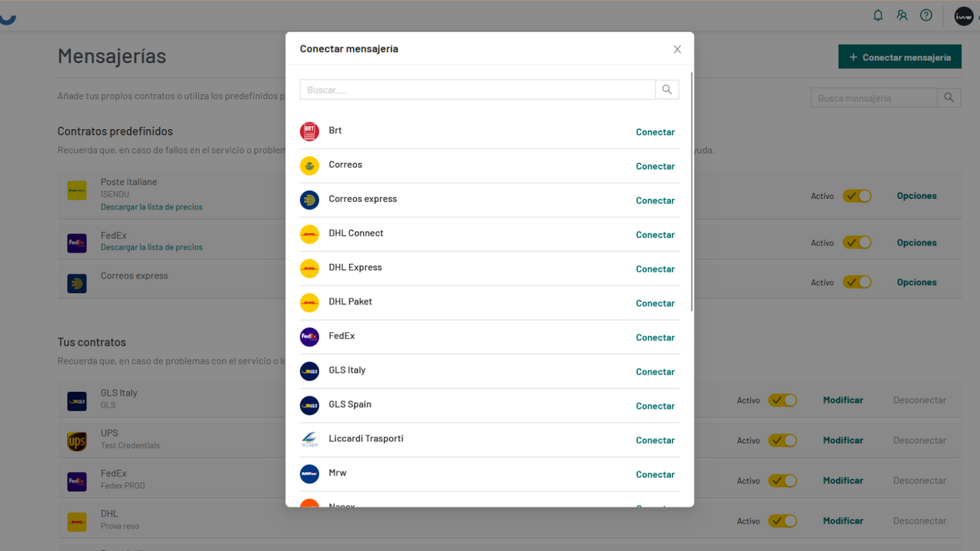This screenshot has height=551, width=980.
Task: Connect DHL Paket
Action: (655, 303)
